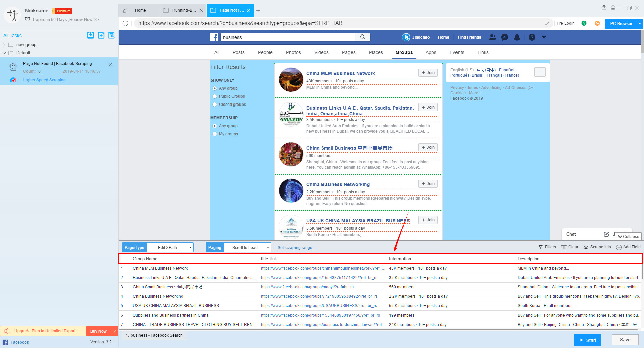Select the Public Groups radio option
Screen dimensions: 644x348
coord(215,96)
